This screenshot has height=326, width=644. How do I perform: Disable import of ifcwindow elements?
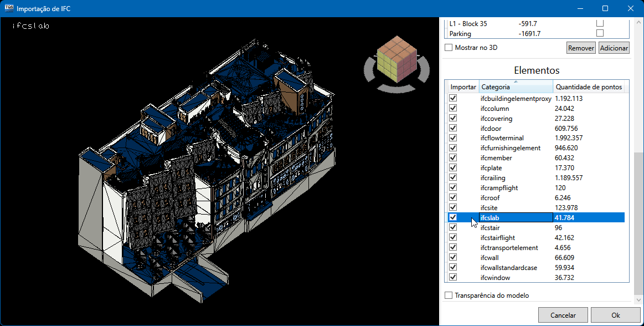tap(453, 278)
